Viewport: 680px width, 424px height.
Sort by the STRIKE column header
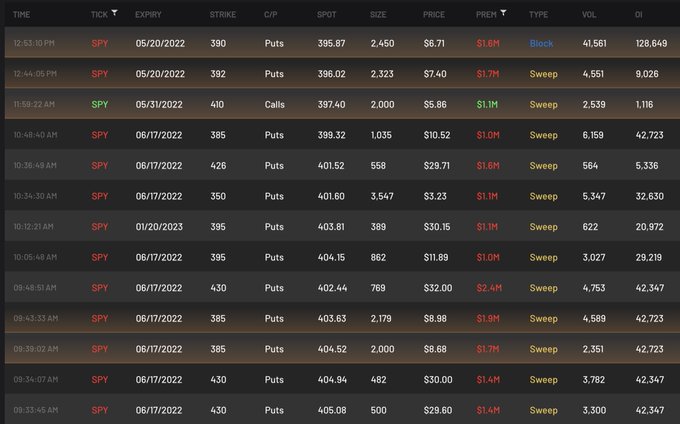click(223, 15)
